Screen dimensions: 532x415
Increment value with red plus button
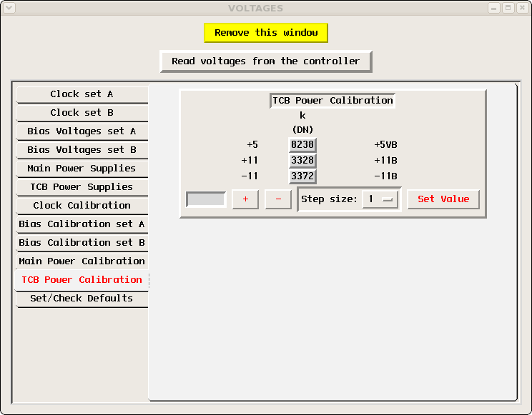click(x=245, y=199)
